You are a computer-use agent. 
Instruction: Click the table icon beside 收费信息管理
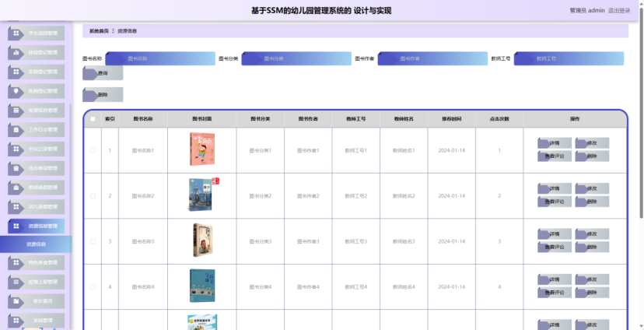tap(16, 111)
